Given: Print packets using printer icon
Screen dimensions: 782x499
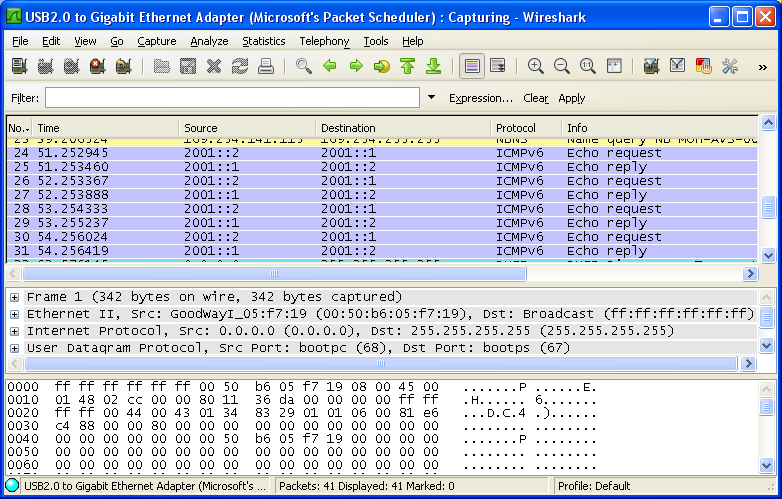Looking at the screenshot, I should 266,66.
